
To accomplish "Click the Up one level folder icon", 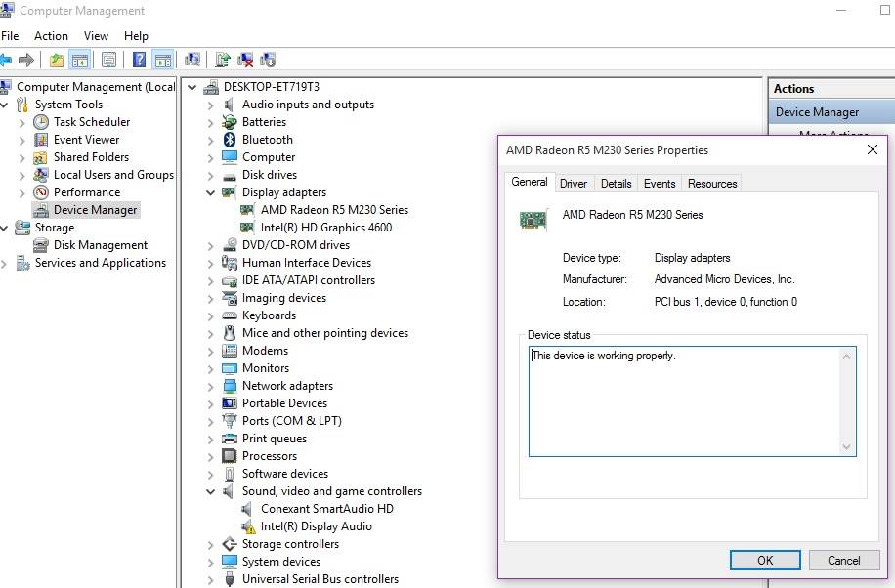I will [x=57, y=60].
